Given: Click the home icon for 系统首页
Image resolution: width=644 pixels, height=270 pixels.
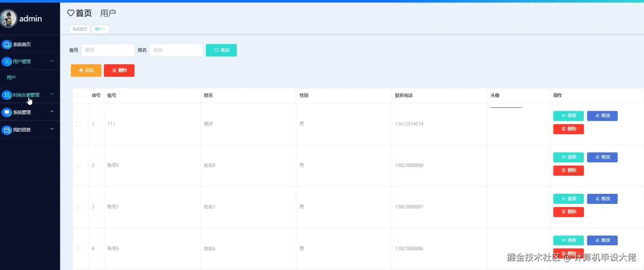Looking at the screenshot, I should [7, 45].
